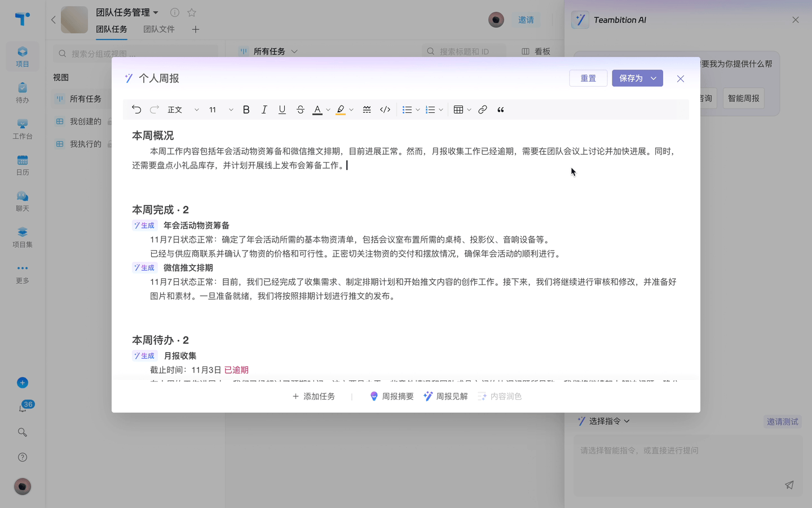Undo the last edit in the report
The height and width of the screenshot is (508, 812).
tap(136, 110)
